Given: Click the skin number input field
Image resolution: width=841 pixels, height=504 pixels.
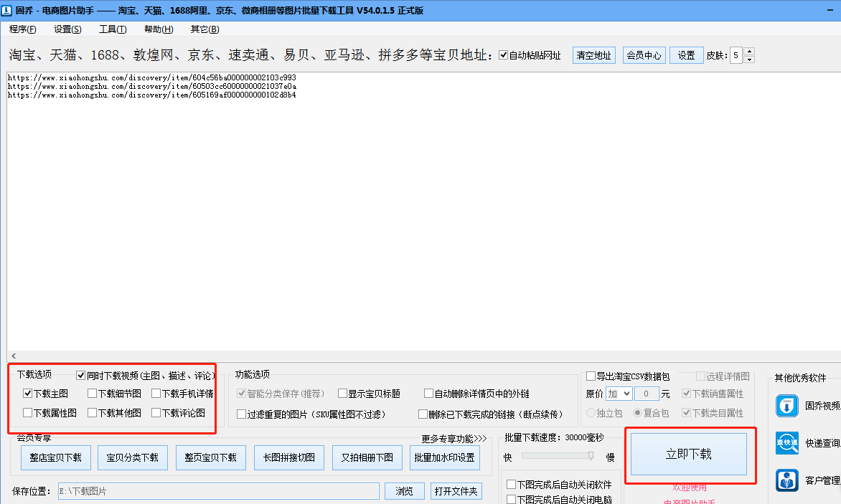Looking at the screenshot, I should coord(737,55).
